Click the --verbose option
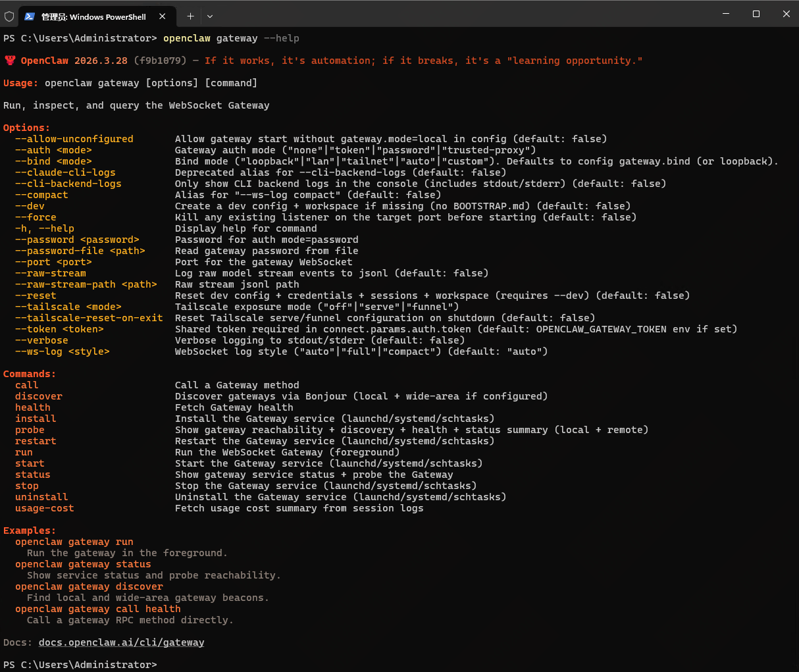This screenshot has width=799, height=672. click(x=41, y=340)
